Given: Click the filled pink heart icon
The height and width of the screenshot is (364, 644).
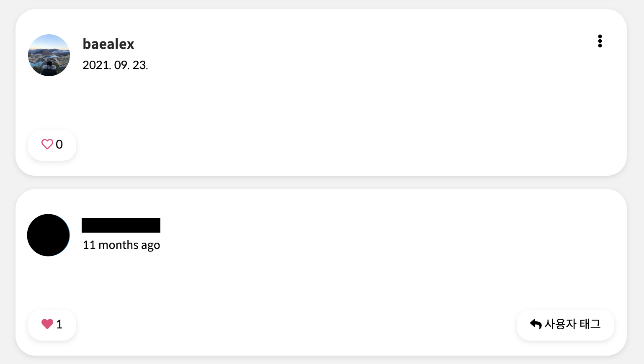Looking at the screenshot, I should tap(47, 324).
